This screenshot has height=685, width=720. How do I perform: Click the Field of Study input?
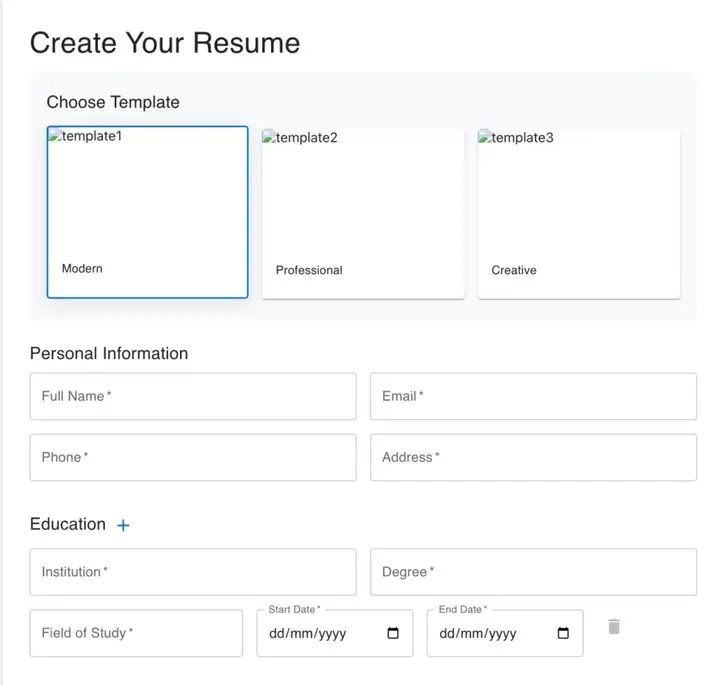(x=136, y=633)
